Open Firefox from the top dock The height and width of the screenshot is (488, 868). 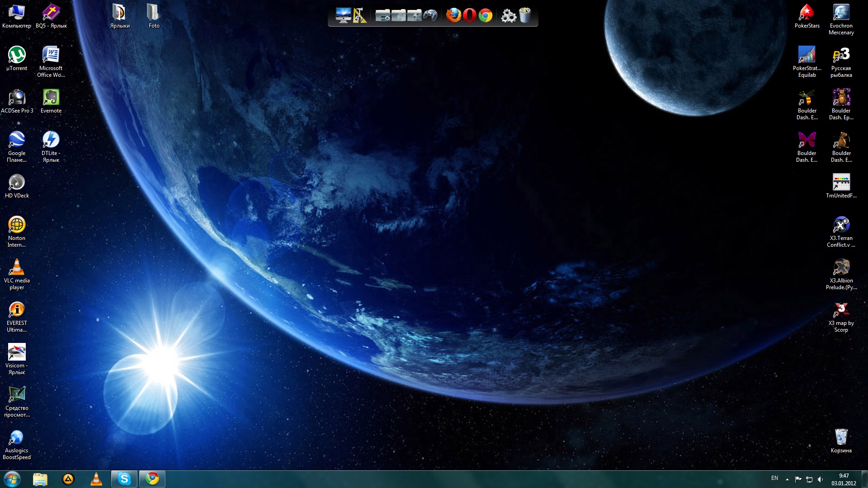453,15
